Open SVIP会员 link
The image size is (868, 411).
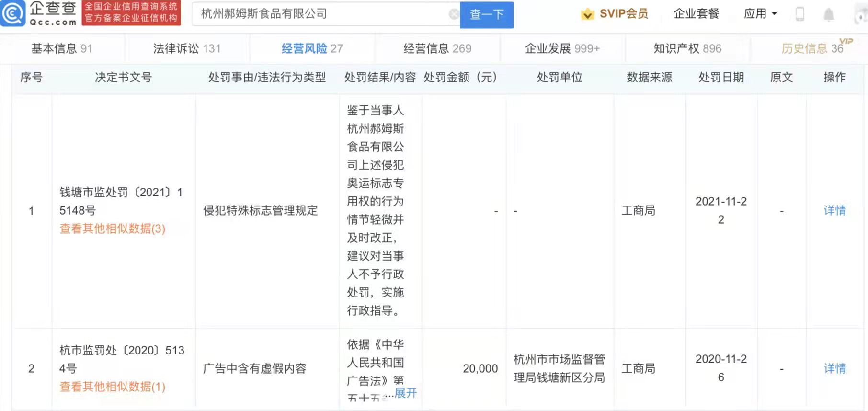pos(623,14)
